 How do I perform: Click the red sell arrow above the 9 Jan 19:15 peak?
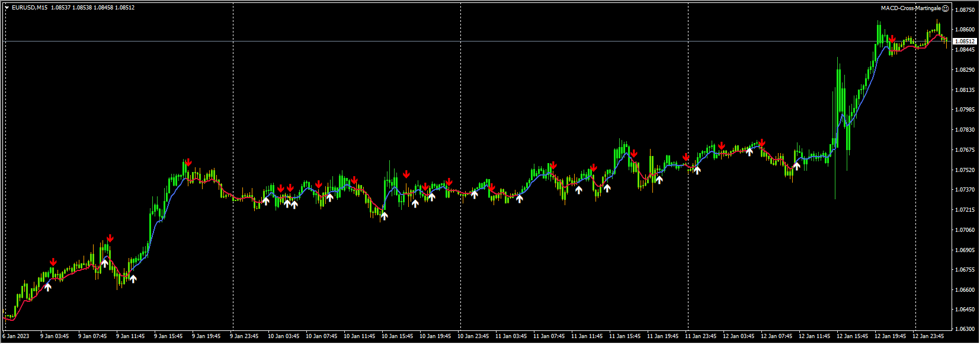tap(188, 163)
